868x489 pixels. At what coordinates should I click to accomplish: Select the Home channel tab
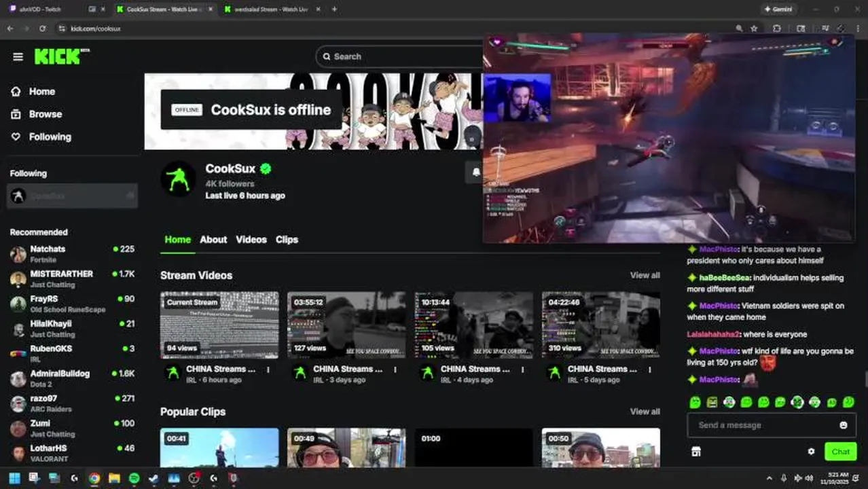(177, 240)
